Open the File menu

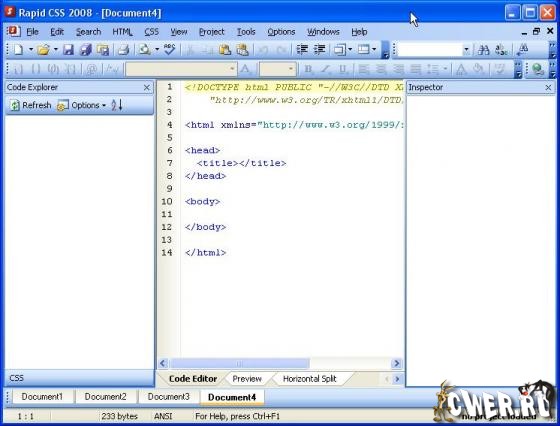click(x=32, y=32)
